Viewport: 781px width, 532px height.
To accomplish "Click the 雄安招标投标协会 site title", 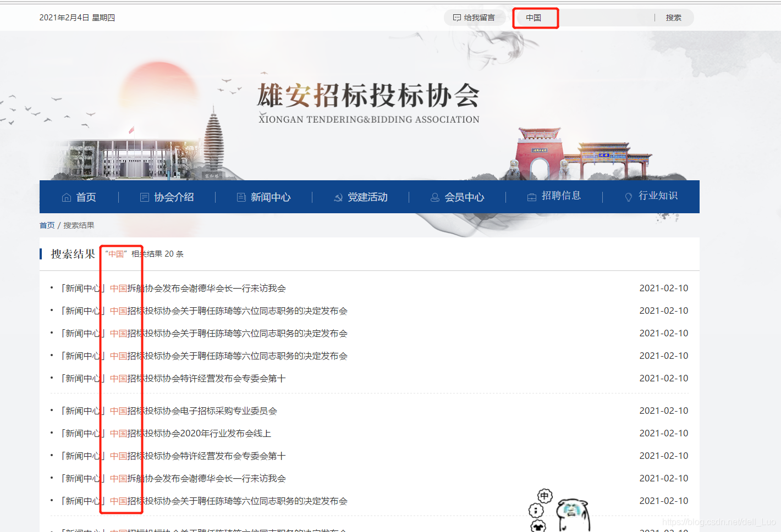I will pos(369,96).
